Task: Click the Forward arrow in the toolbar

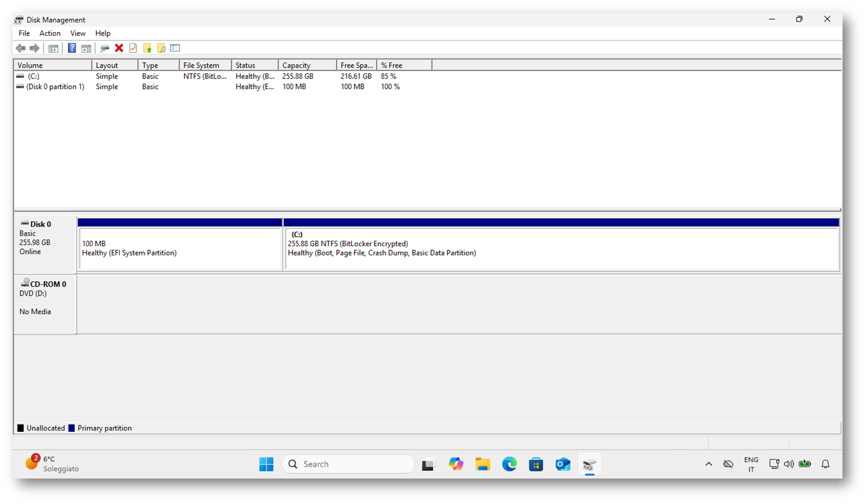Action: point(35,48)
